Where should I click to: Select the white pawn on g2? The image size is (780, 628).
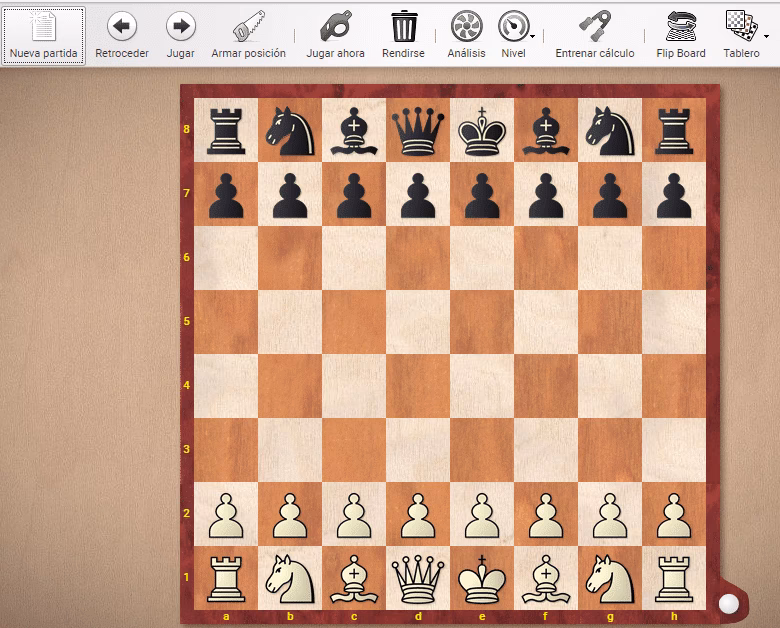tap(610, 515)
